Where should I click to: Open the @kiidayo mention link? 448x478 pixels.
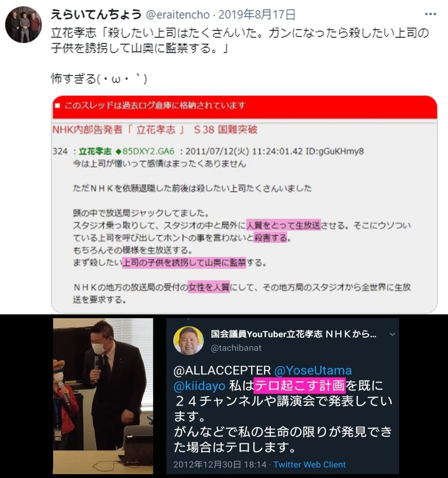pyautogui.click(x=199, y=385)
